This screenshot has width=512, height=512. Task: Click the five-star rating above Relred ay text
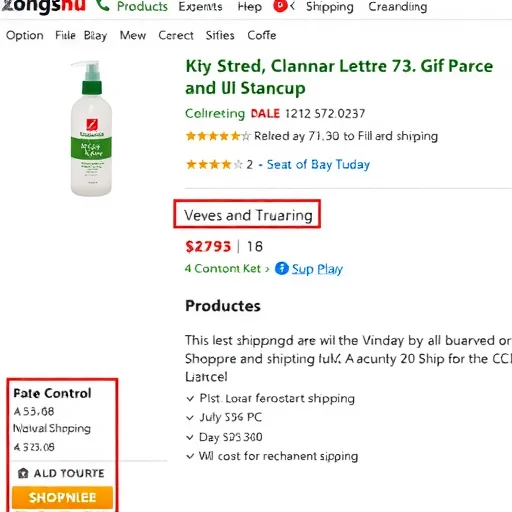coord(218,136)
